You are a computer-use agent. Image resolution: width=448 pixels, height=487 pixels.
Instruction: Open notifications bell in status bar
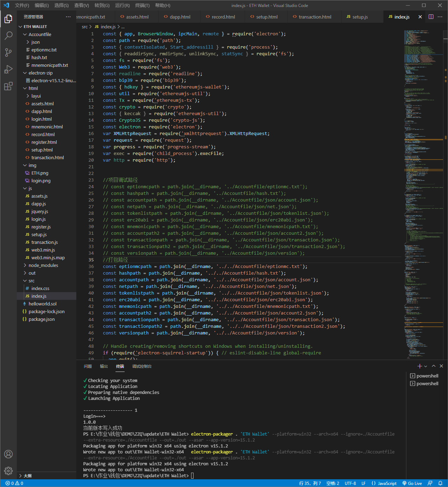(440, 483)
